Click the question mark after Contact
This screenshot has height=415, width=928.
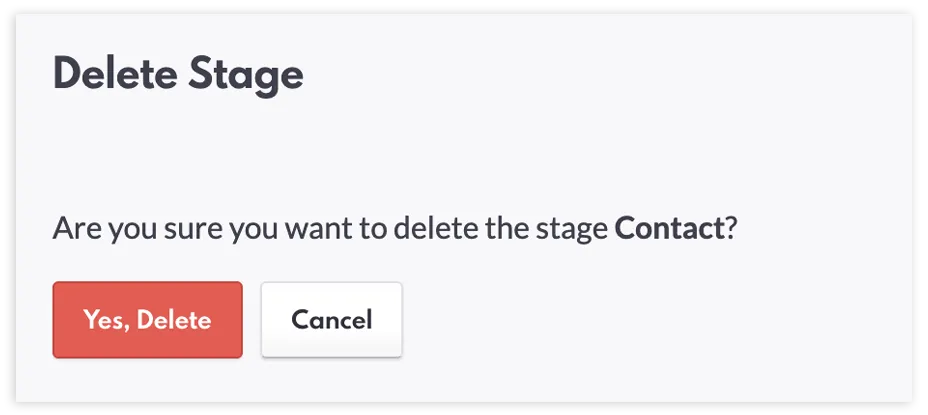pos(731,229)
